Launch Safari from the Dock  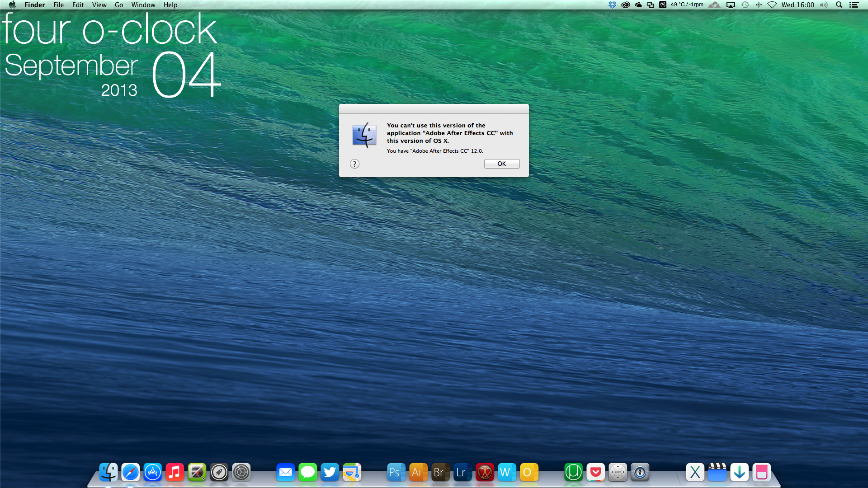coord(131,472)
